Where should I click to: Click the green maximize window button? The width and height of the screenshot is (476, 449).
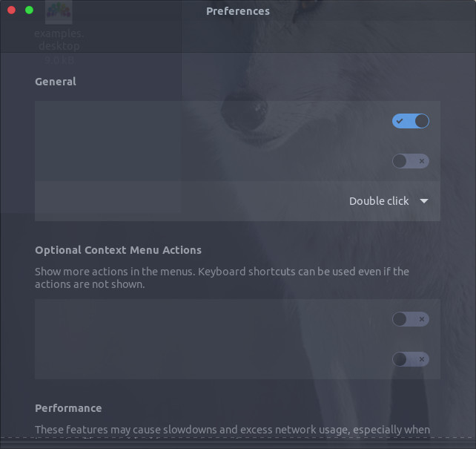(29, 10)
